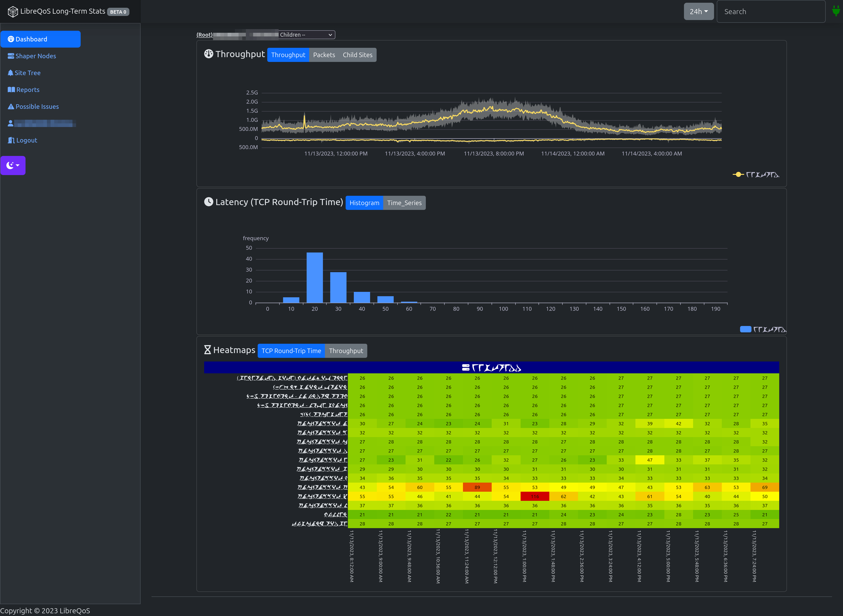This screenshot has height=616, width=843.
Task: Toggle Throughput heatmap view
Action: coord(346,351)
